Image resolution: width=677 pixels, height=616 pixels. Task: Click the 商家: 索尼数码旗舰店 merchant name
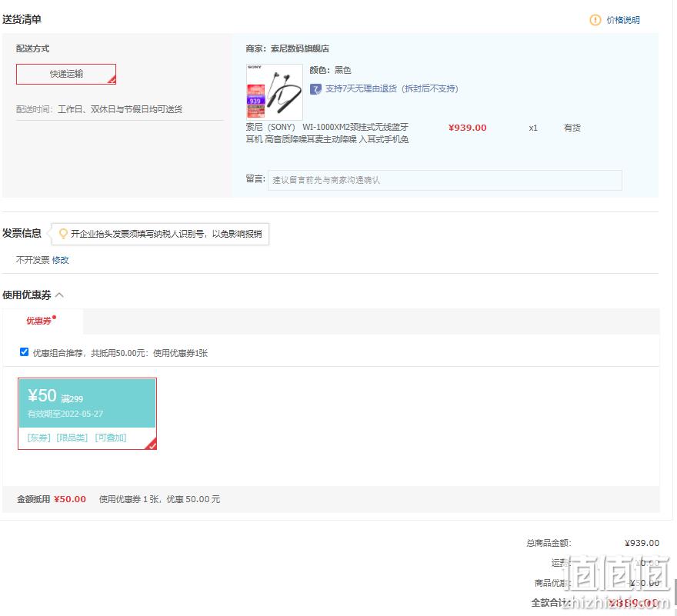(288, 48)
